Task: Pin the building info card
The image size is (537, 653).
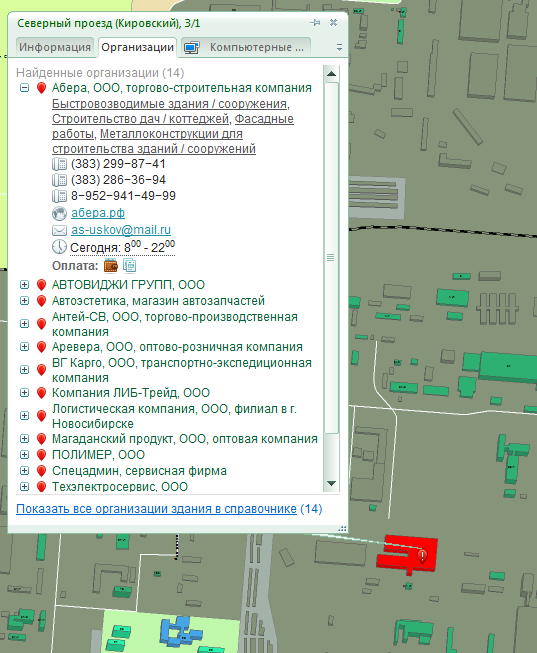Action: click(x=315, y=23)
